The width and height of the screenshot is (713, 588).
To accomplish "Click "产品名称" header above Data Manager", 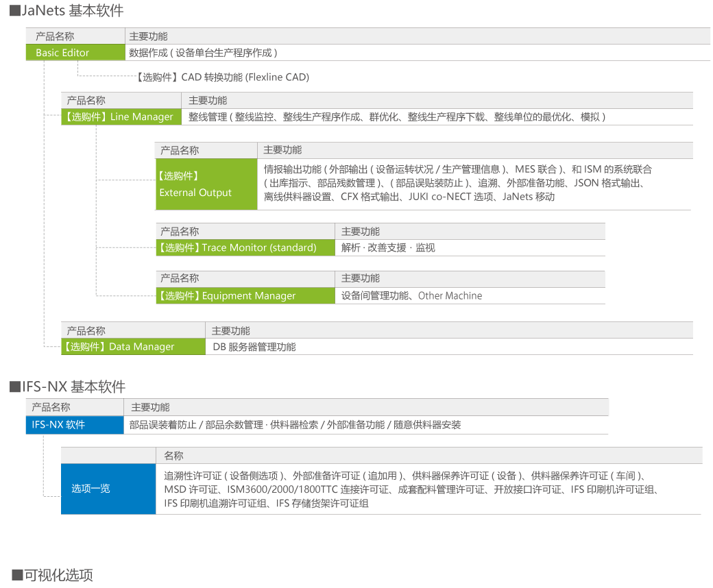I will (86, 331).
